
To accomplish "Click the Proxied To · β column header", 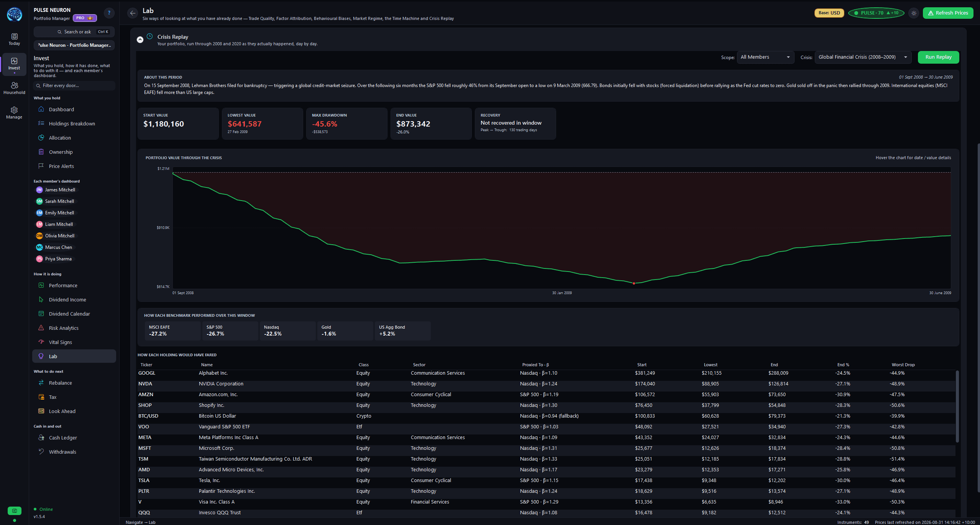I will 535,365.
